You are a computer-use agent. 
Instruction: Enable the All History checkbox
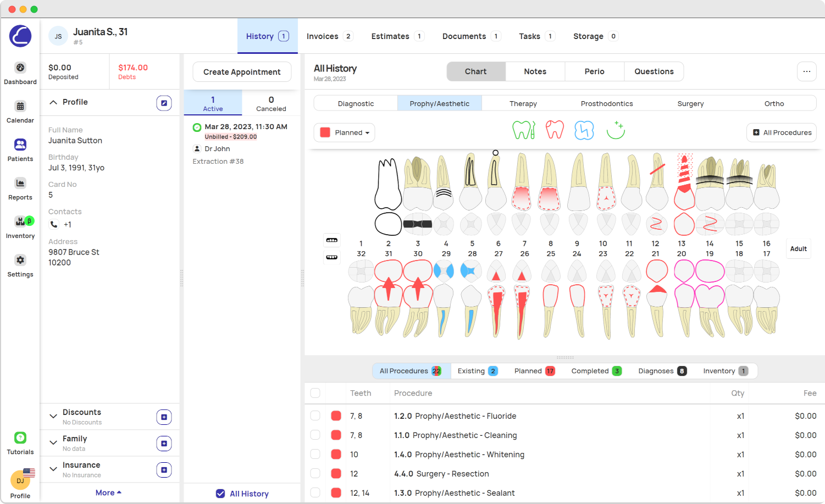pyautogui.click(x=220, y=494)
